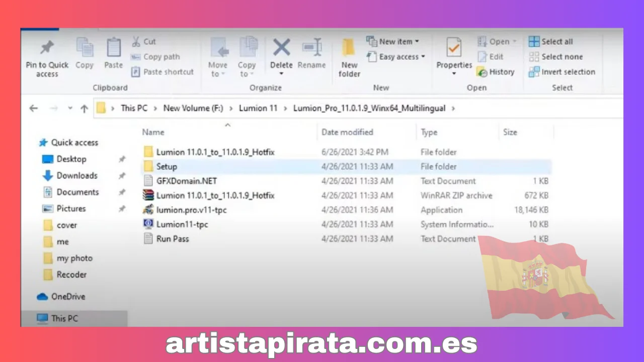Click the Open ribbon command
This screenshot has height=362, width=644.
coord(498,42)
